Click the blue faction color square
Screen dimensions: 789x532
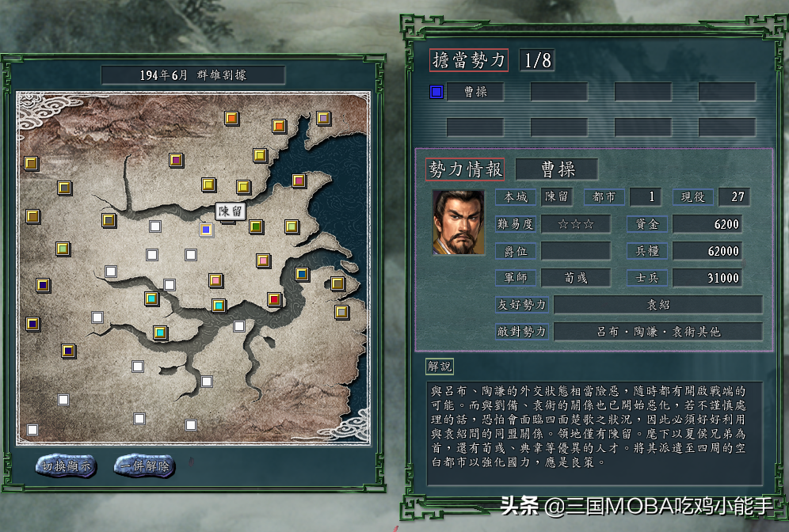[436, 92]
